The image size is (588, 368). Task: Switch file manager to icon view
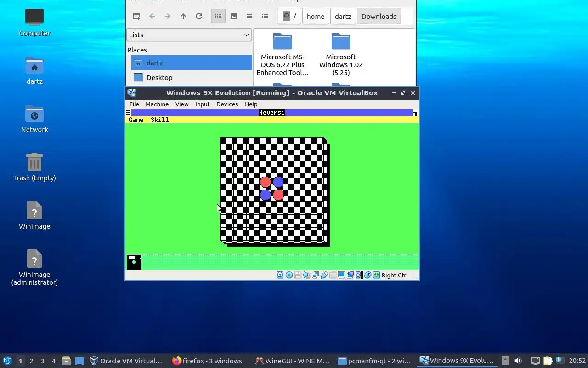[x=218, y=16]
